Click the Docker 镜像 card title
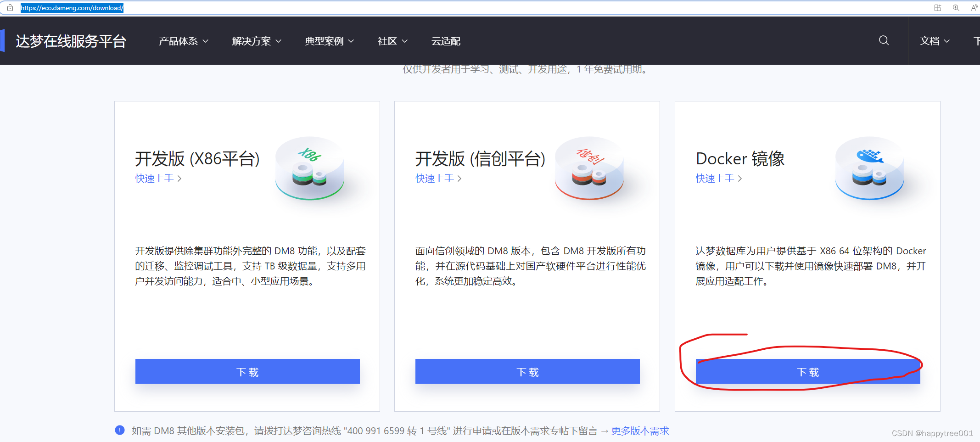The width and height of the screenshot is (980, 442). [x=740, y=159]
